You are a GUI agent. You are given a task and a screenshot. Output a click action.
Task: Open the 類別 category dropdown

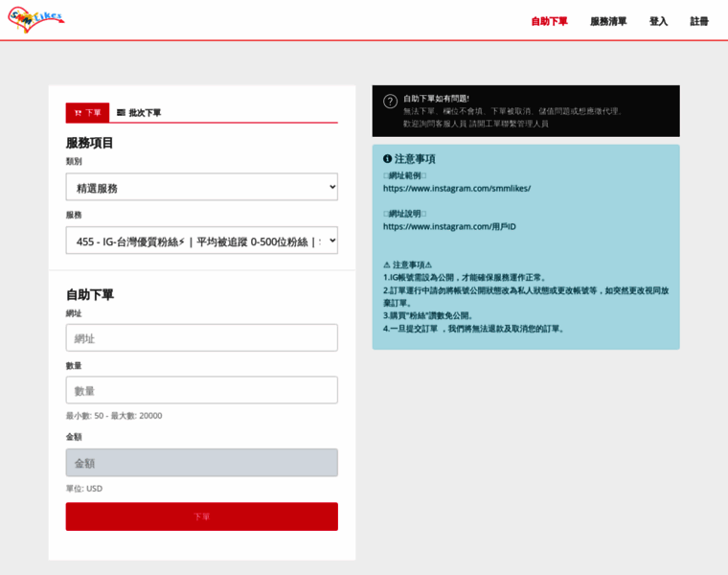click(201, 188)
